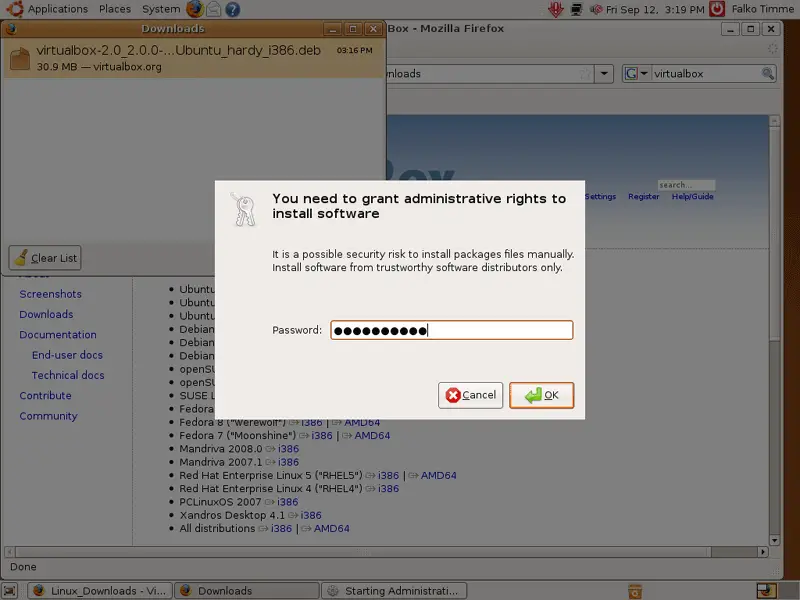Click the trash icon in bottom panel
Viewport: 800px width, 600px height.
click(635, 591)
